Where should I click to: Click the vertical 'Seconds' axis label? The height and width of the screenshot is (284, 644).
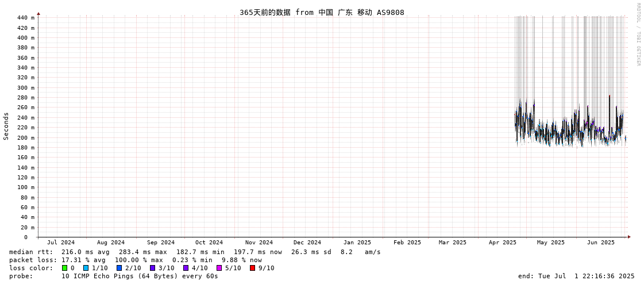click(x=6, y=126)
